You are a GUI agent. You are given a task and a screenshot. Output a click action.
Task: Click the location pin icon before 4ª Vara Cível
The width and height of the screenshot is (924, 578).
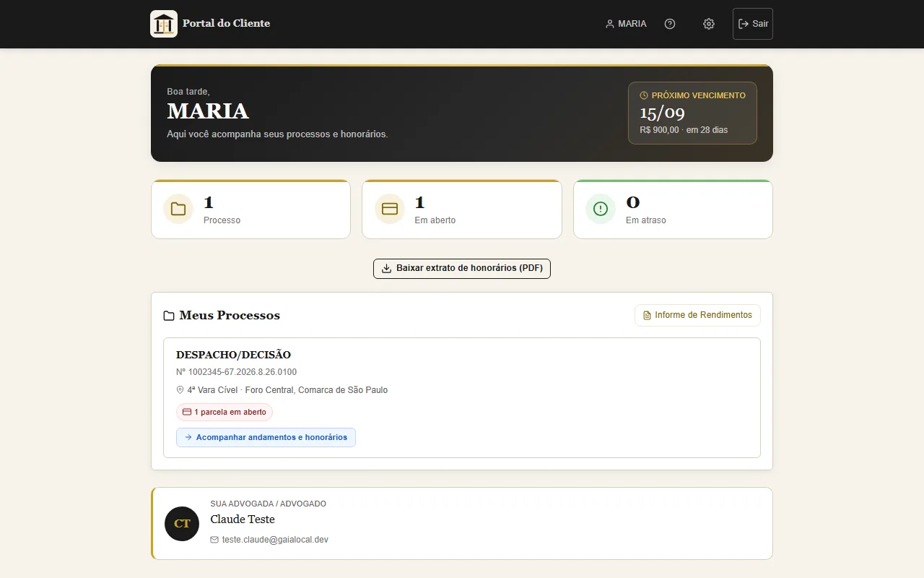coord(180,390)
